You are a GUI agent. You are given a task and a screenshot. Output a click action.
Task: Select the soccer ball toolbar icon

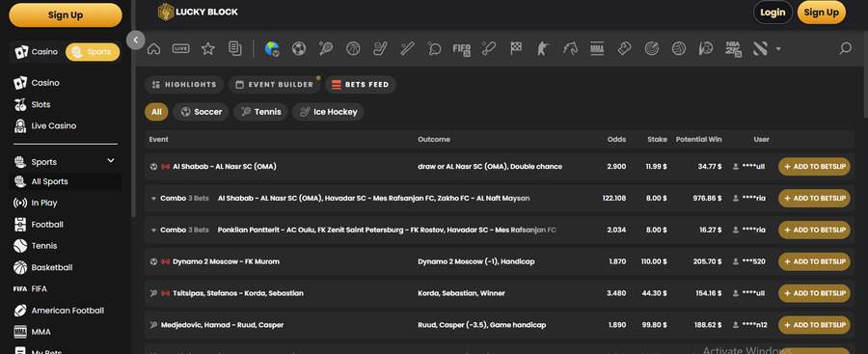pos(299,49)
